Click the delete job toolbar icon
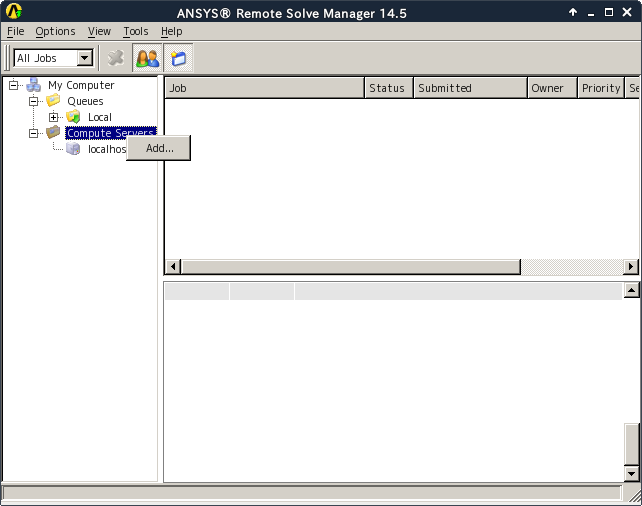Screen dimensions: 642x506 (x=116, y=58)
